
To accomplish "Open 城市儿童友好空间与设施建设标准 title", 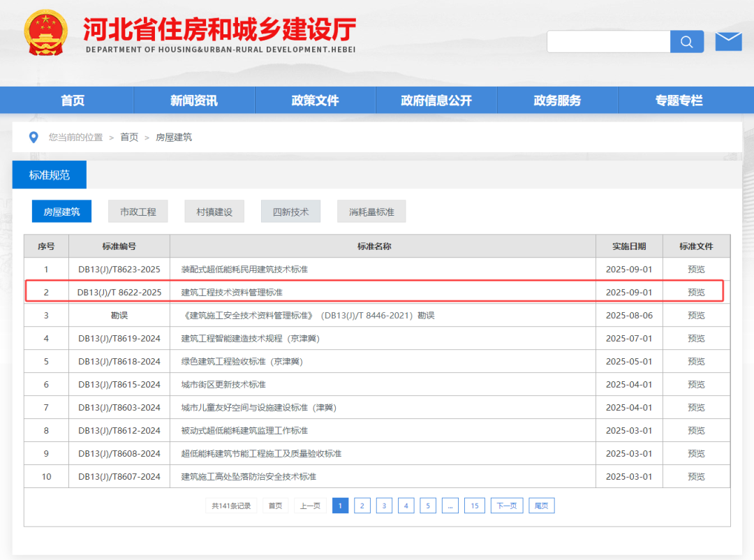I will tap(259, 408).
